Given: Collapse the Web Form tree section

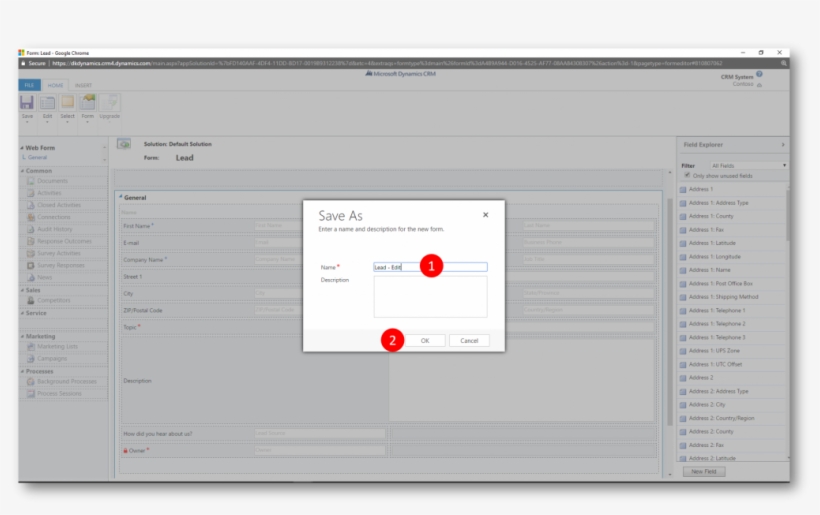Looking at the screenshot, I should click(22, 148).
